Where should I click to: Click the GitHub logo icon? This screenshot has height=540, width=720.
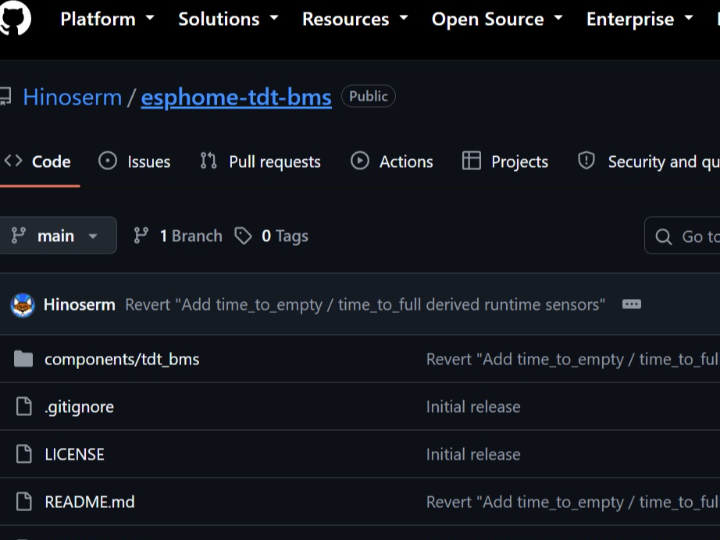(x=14, y=17)
